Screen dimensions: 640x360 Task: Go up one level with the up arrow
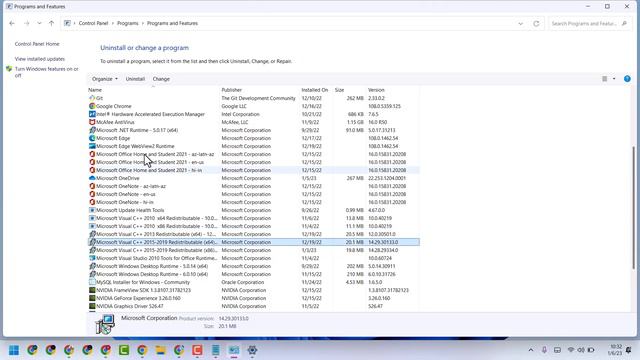(x=51, y=24)
